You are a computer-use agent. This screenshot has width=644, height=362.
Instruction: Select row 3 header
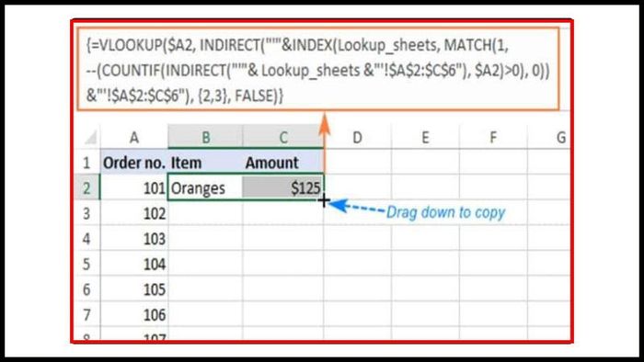(87, 213)
